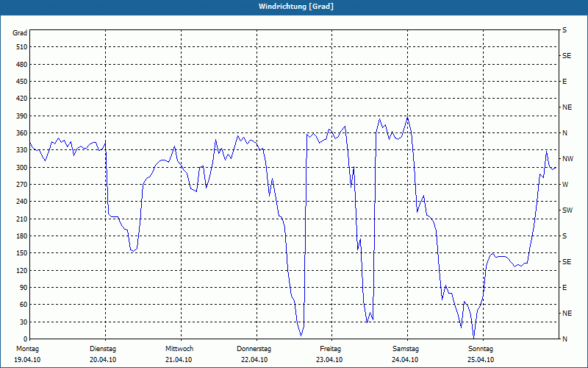
Task: Click the '150' y-axis value
Action: tap(22, 253)
